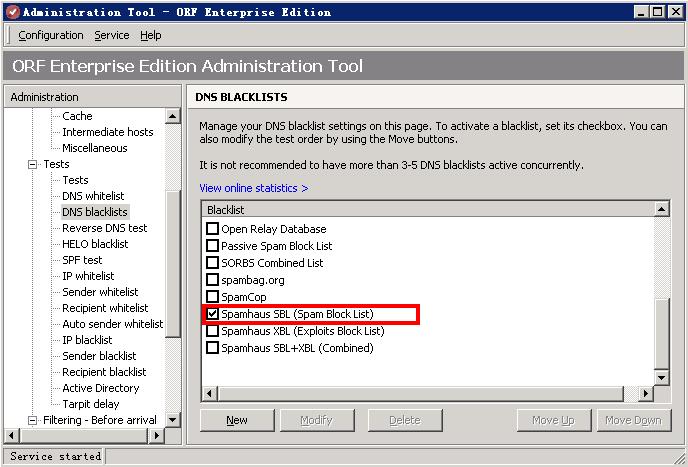
Task: Open the Tarpit delay tree item
Action: pos(90,404)
